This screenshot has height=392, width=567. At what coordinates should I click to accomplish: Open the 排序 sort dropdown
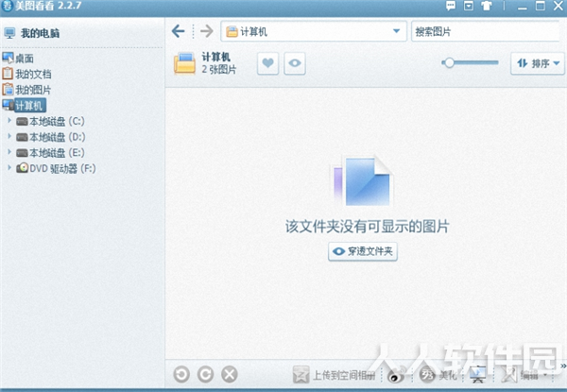(538, 63)
